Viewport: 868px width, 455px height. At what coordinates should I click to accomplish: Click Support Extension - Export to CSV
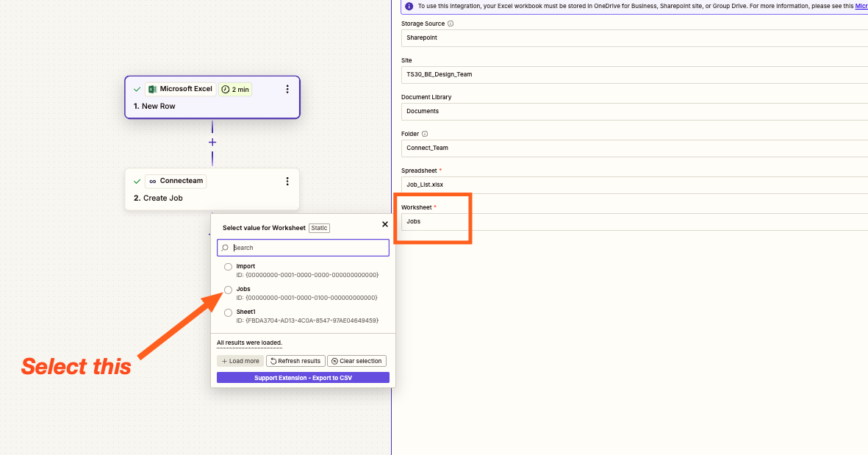[304, 378]
